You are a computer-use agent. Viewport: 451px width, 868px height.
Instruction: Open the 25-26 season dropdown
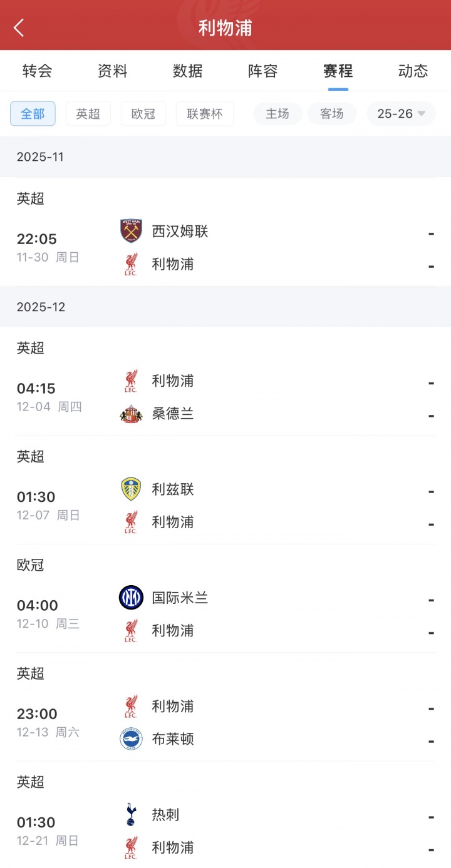pyautogui.click(x=401, y=114)
